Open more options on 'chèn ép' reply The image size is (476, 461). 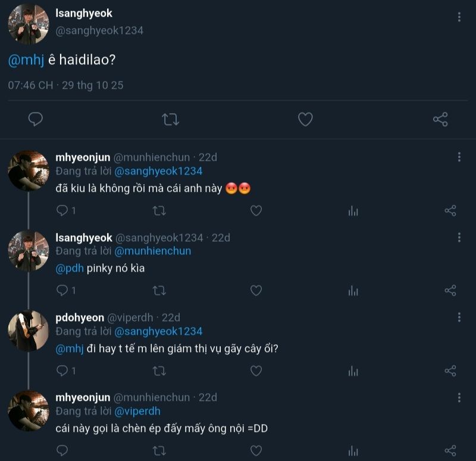coord(459,397)
